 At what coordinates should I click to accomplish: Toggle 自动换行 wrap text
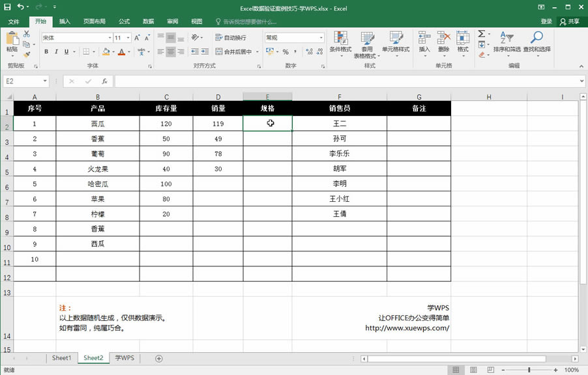[233, 36]
